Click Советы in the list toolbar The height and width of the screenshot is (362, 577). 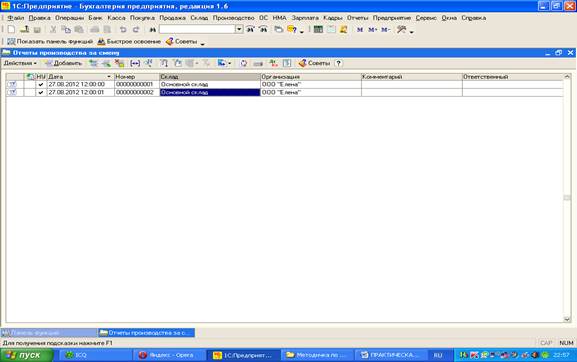[314, 63]
